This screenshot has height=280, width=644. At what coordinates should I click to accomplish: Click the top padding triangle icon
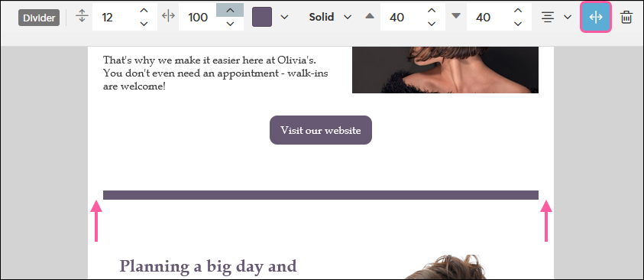[x=370, y=16]
